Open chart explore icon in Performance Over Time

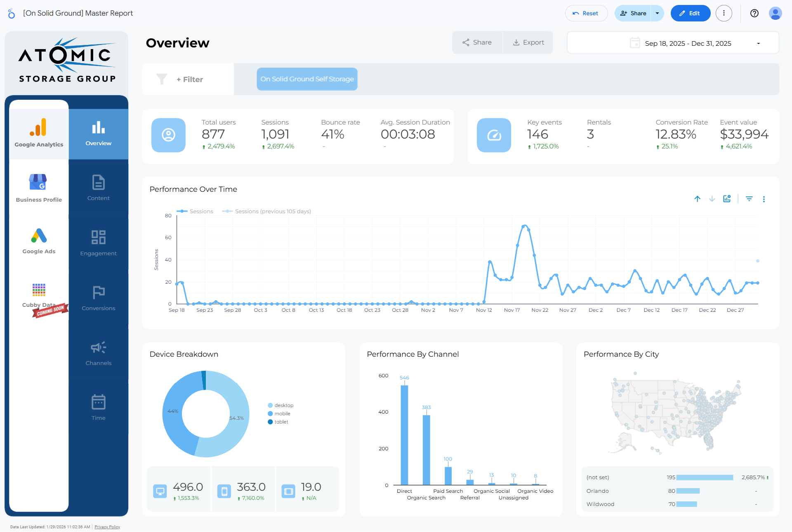[x=727, y=199]
